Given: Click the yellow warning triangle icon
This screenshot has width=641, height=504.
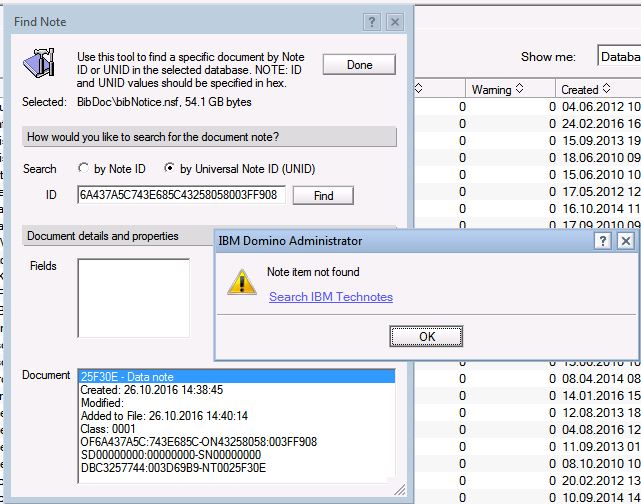Looking at the screenshot, I should tap(240, 281).
